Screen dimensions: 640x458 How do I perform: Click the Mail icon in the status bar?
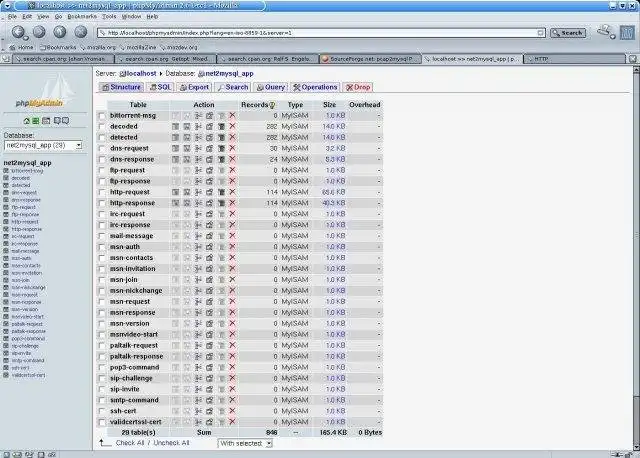17,454
